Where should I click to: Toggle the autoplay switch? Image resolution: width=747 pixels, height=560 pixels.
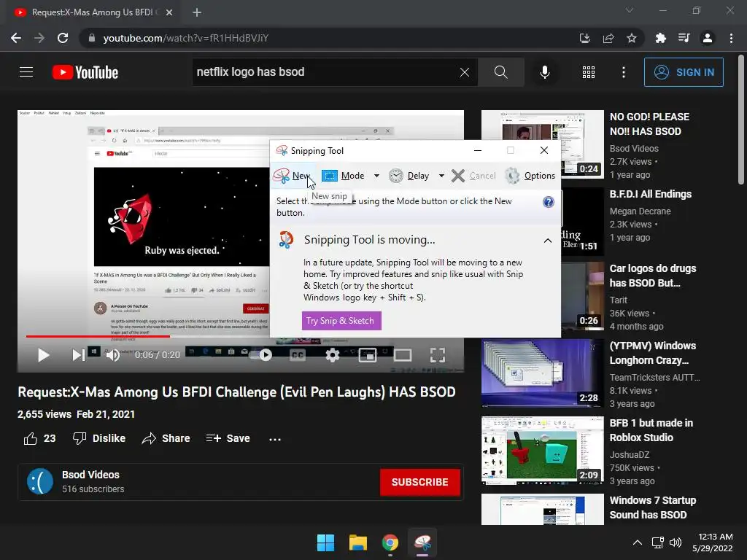coord(260,355)
